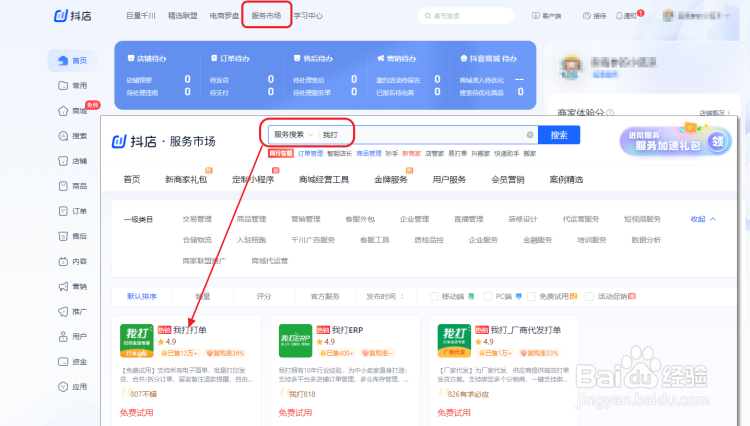Tick the PC端 checkbox

click(x=487, y=297)
